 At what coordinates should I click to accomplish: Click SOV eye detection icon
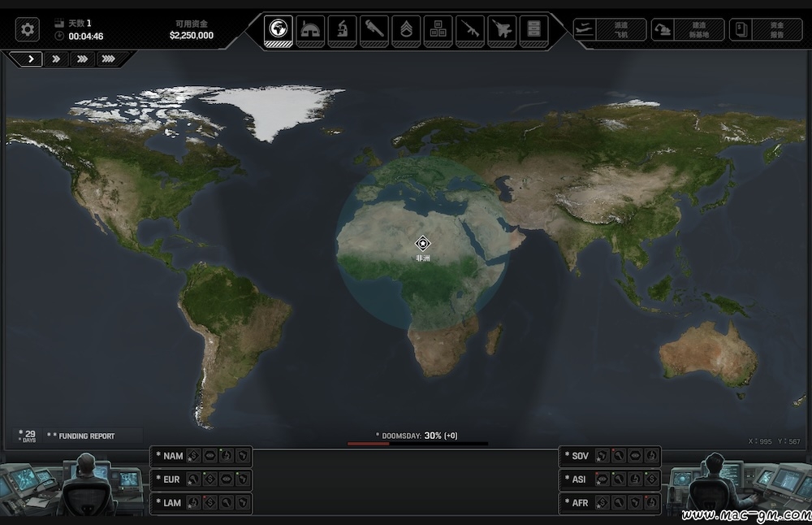636,456
